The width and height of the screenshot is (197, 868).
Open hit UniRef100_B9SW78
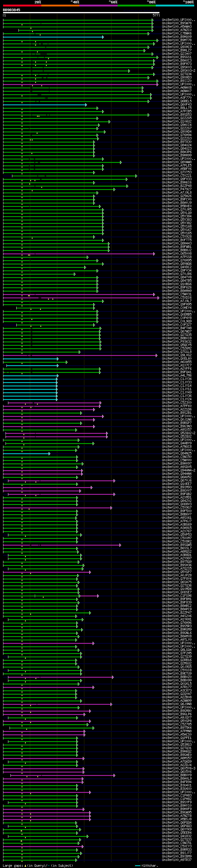pos(177,23)
